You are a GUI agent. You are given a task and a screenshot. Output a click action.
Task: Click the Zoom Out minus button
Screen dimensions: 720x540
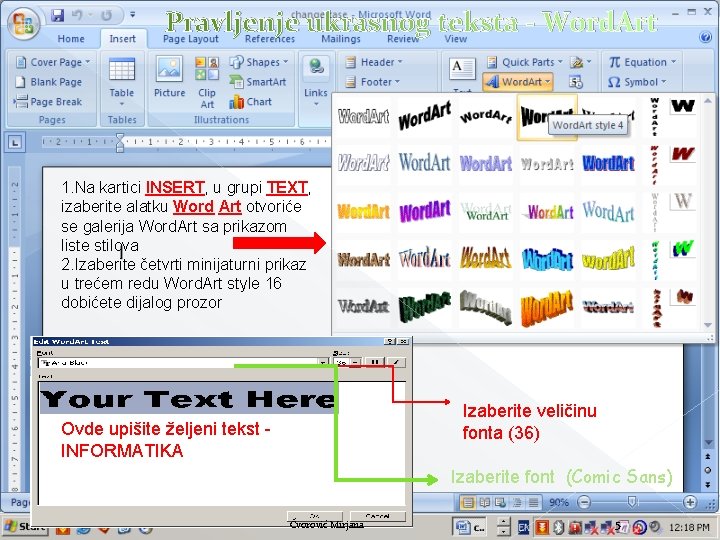pos(584,502)
